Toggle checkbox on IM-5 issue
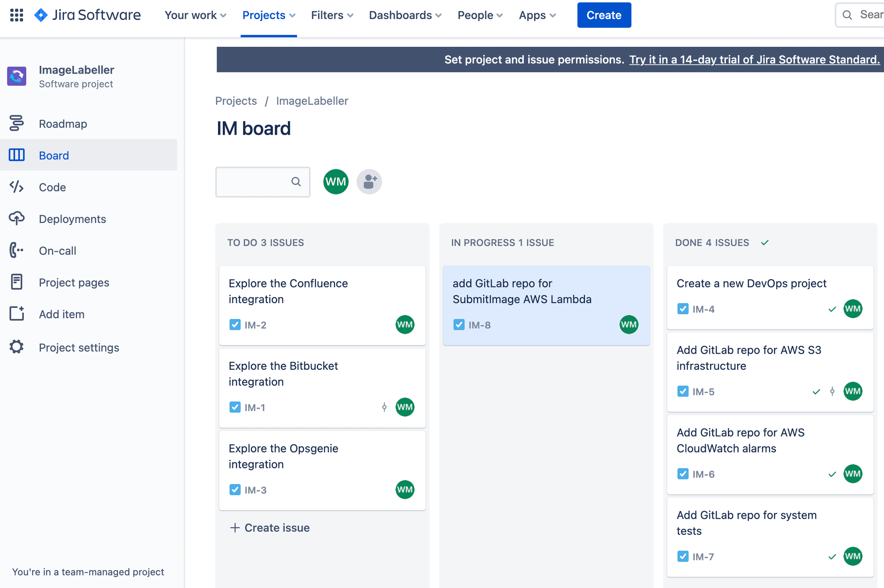The height and width of the screenshot is (588, 884). click(682, 391)
